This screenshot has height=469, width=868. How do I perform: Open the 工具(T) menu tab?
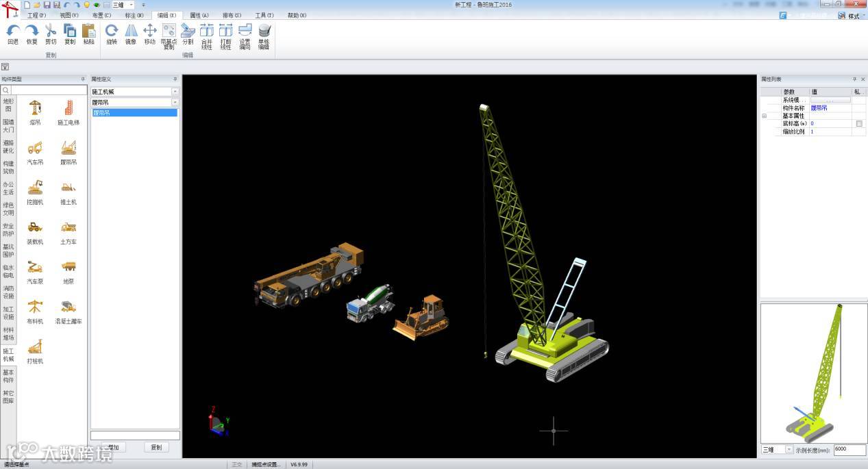pos(264,15)
